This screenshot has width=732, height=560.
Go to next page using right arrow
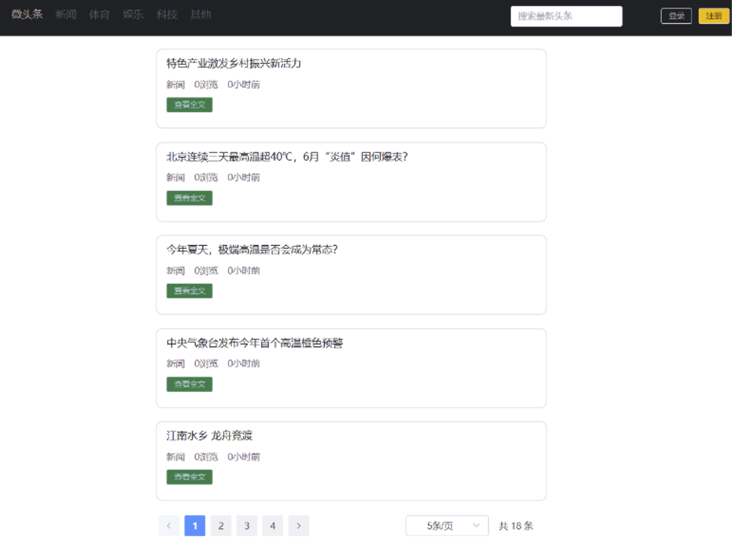coord(299,525)
